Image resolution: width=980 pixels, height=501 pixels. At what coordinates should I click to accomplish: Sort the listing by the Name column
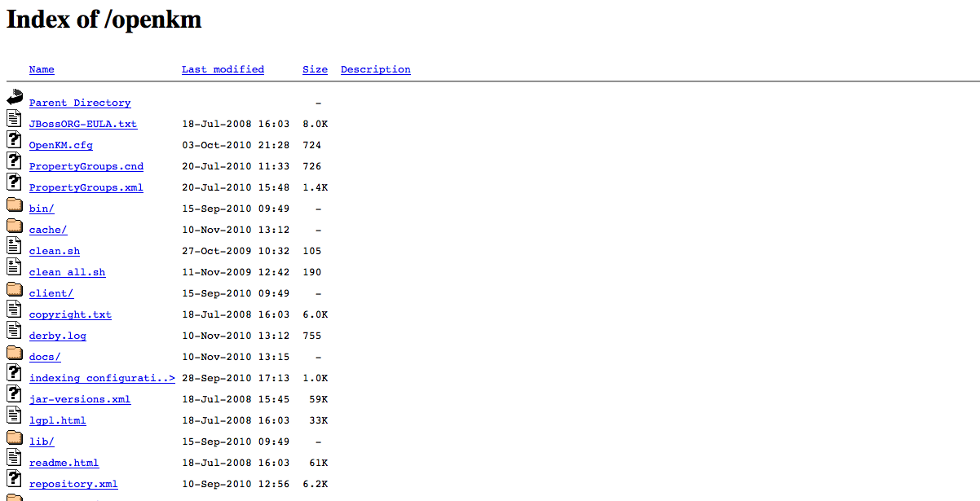tap(42, 69)
